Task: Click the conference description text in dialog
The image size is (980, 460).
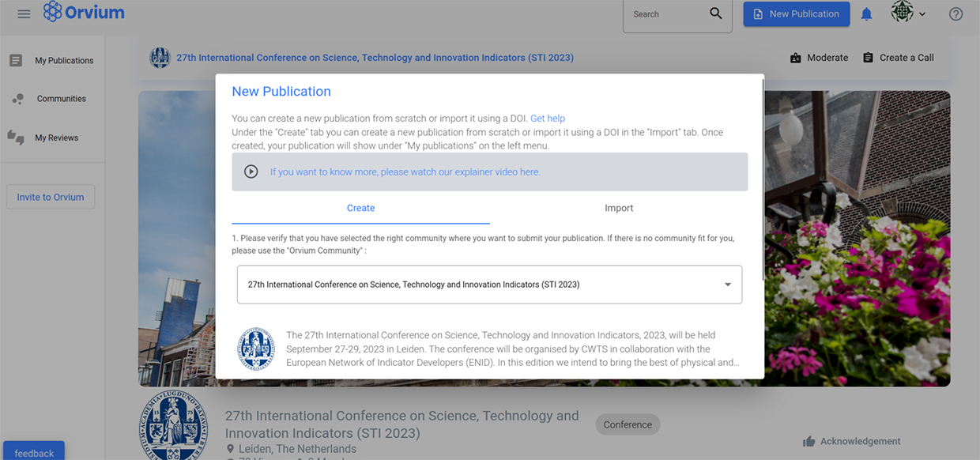Action: tap(513, 349)
